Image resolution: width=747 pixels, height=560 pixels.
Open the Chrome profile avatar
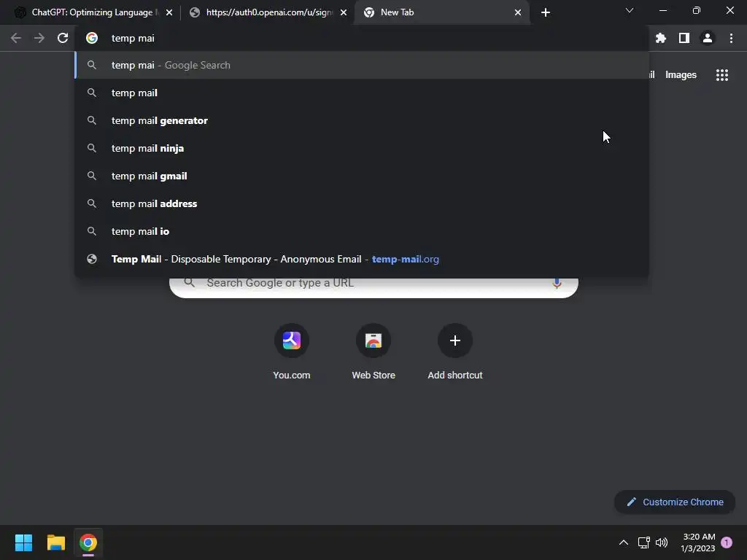(708, 38)
